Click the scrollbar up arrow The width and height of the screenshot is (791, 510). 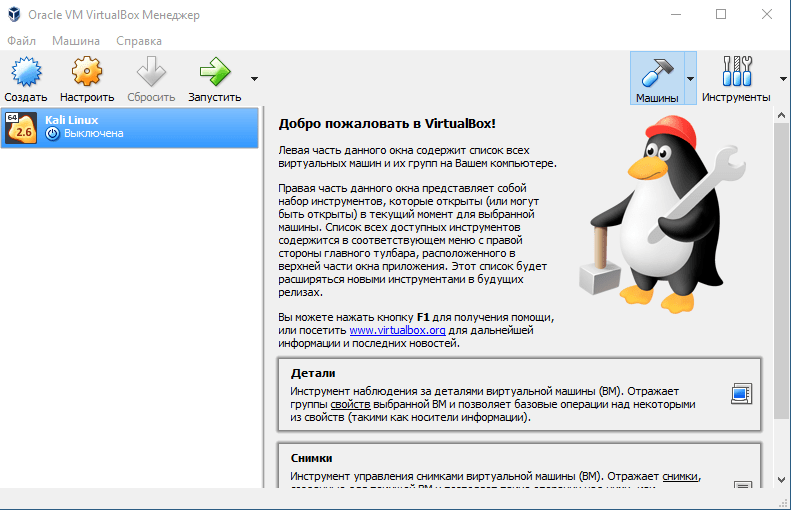[781, 116]
